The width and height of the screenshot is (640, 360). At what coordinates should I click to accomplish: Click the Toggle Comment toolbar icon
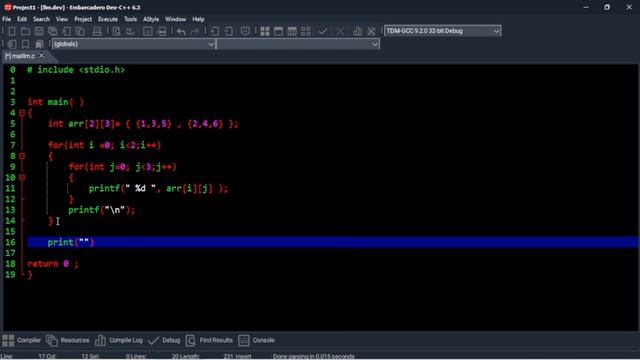click(x=245, y=31)
